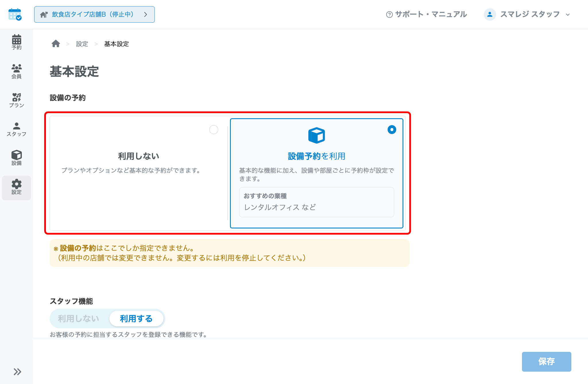Click the user avatar icon
588x384 pixels.
click(490, 14)
